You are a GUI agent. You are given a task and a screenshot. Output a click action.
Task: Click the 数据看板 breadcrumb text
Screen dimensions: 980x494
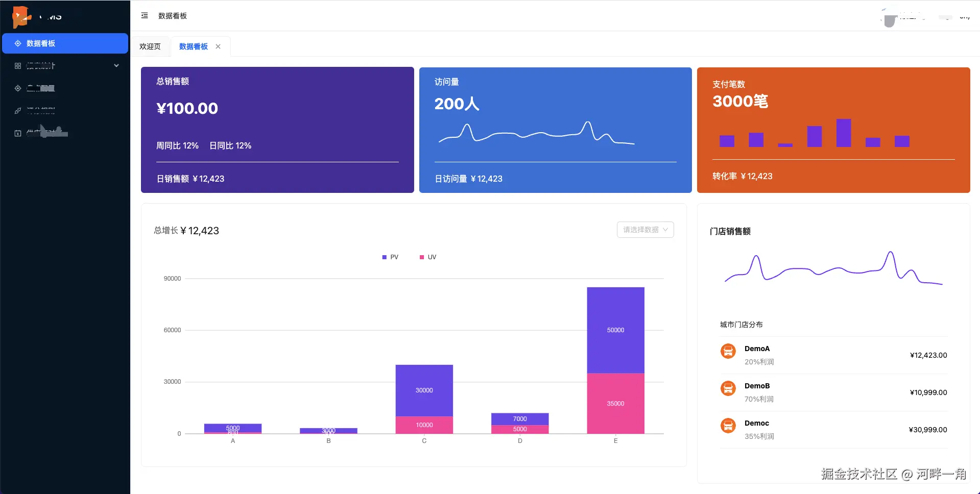tap(173, 16)
